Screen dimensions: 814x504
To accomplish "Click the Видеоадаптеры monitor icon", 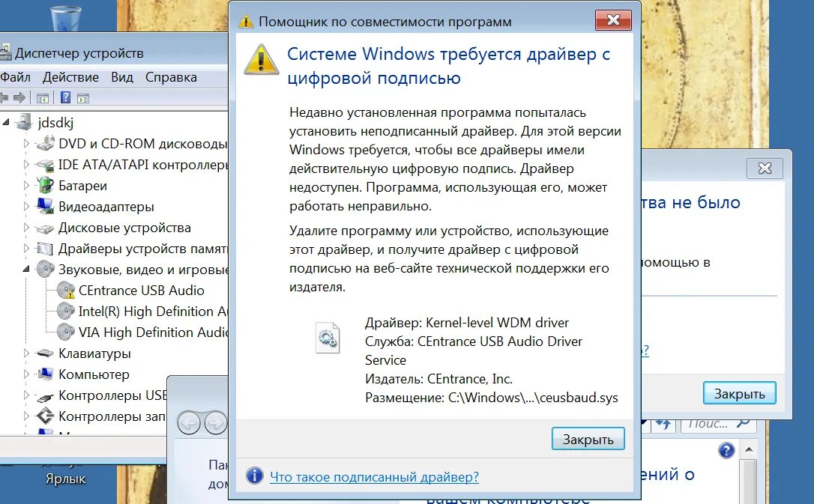I will 45,207.
